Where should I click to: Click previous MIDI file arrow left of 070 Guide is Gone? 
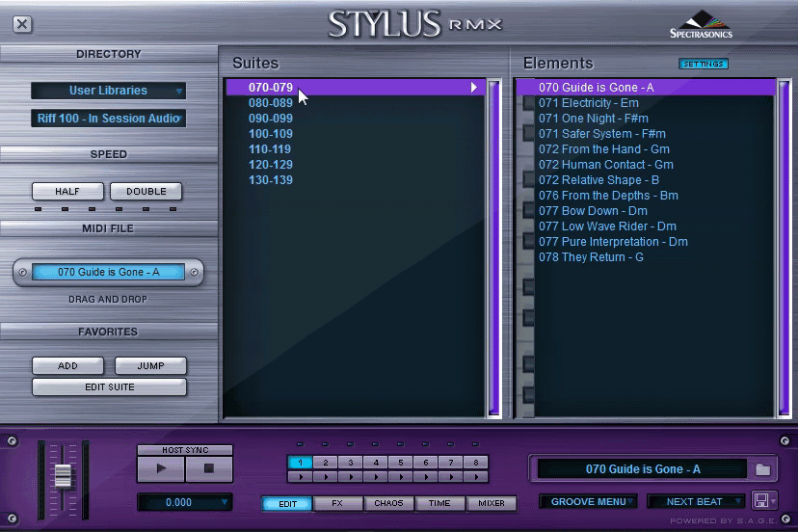click(x=22, y=273)
